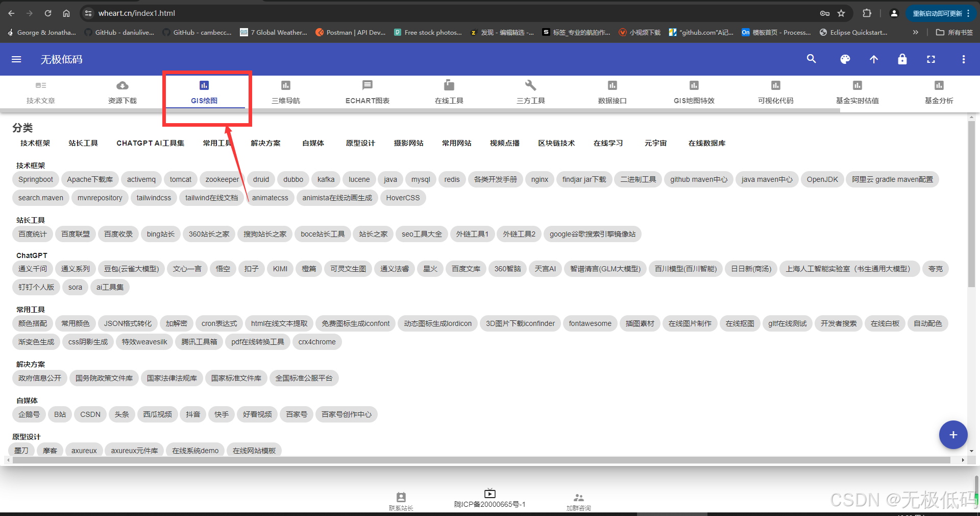The image size is (980, 516).
Task: Click the lock icon in the header
Action: point(902,59)
